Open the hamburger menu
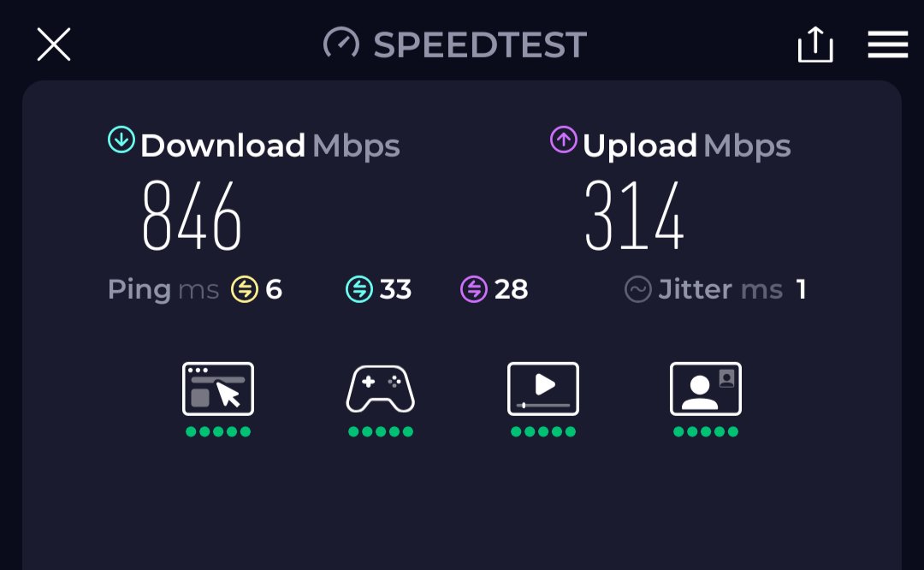The width and height of the screenshot is (924, 570). point(887,45)
